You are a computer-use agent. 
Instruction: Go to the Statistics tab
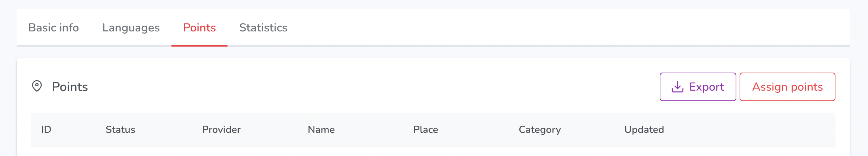tap(263, 28)
